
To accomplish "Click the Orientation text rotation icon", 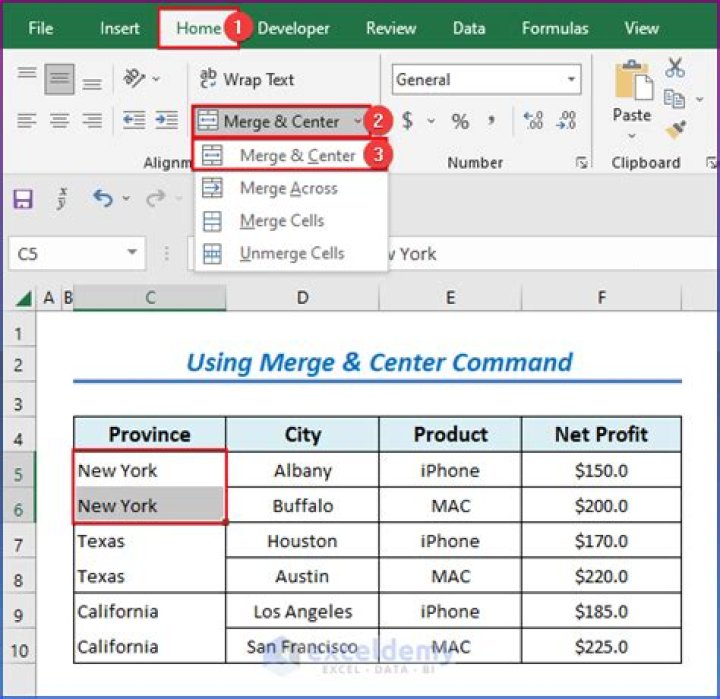I will point(134,78).
